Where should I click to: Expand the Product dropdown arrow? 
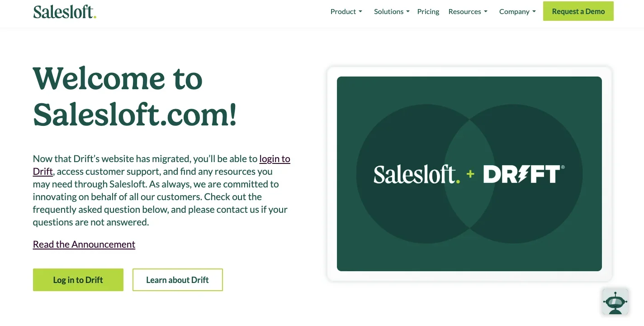point(360,12)
